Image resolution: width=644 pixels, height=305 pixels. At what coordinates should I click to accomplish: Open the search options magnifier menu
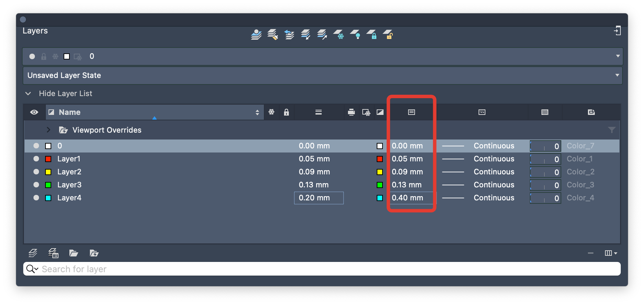click(32, 269)
